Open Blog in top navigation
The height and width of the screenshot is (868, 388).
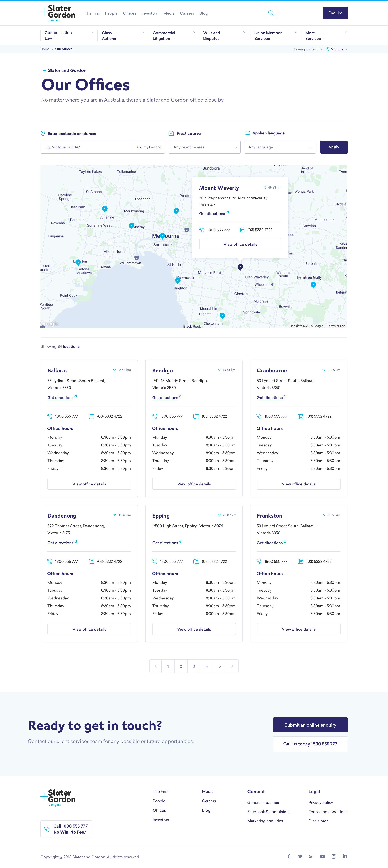click(204, 13)
